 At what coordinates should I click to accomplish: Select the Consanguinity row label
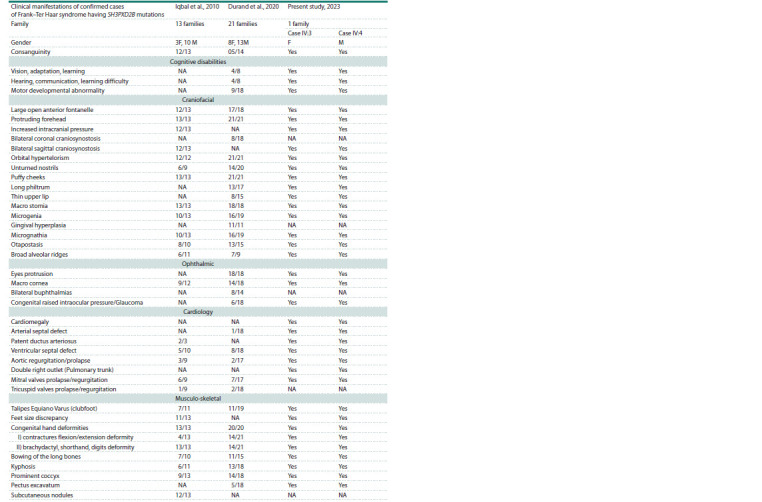pos(31,52)
